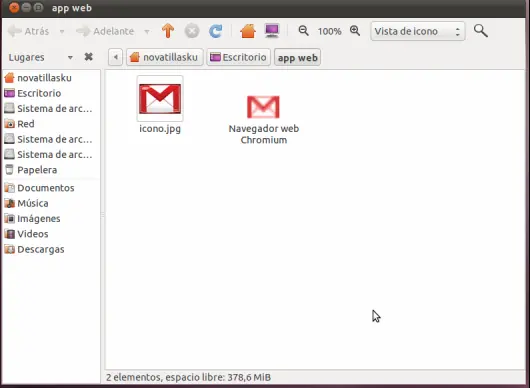Go back with the Atrás button
Screen dimensions: 530x388
tap(28, 31)
